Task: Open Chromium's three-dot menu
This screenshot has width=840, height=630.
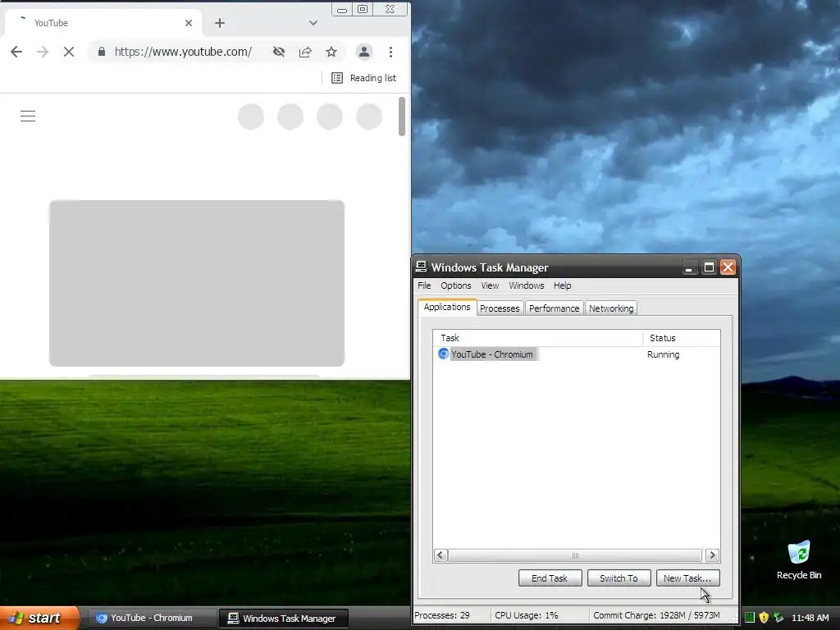Action: tap(391, 52)
